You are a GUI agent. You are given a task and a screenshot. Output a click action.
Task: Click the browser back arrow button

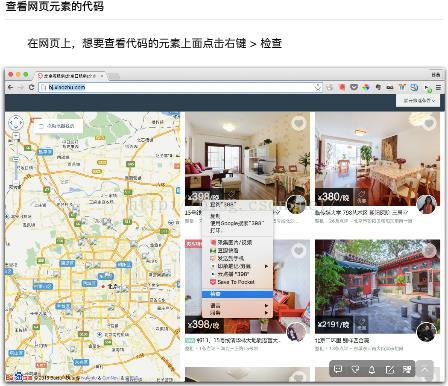[x=11, y=87]
